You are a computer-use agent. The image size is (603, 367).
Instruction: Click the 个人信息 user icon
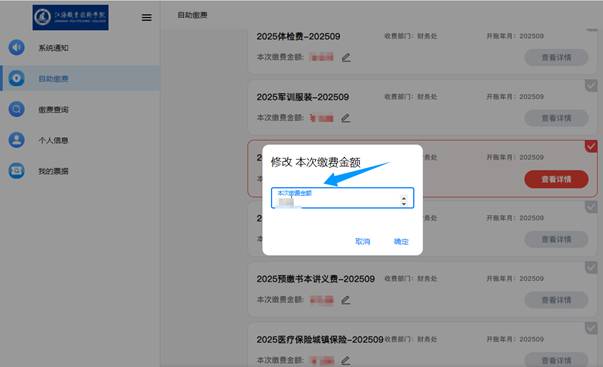(17, 140)
